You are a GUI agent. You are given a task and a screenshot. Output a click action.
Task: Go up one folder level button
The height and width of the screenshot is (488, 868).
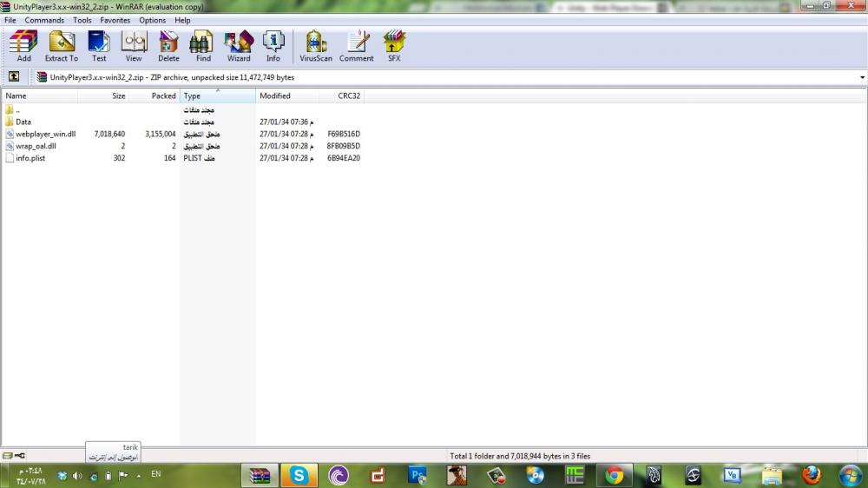click(14, 77)
